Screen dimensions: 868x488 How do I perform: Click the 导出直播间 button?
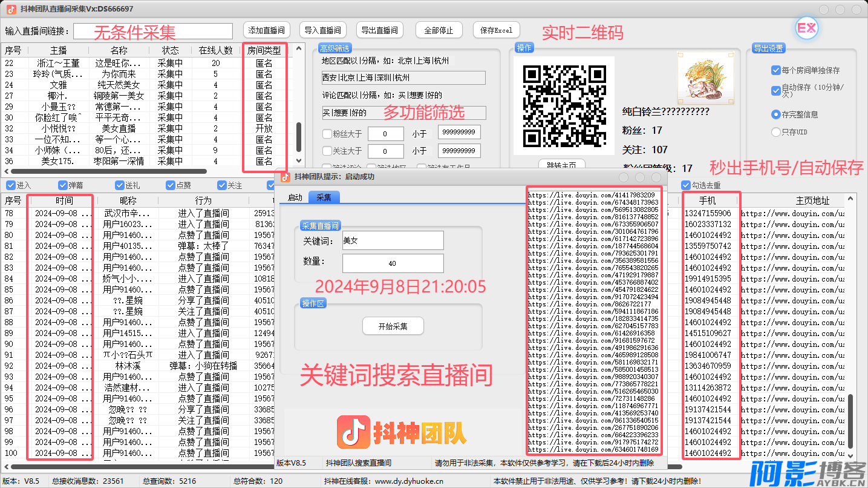point(379,30)
